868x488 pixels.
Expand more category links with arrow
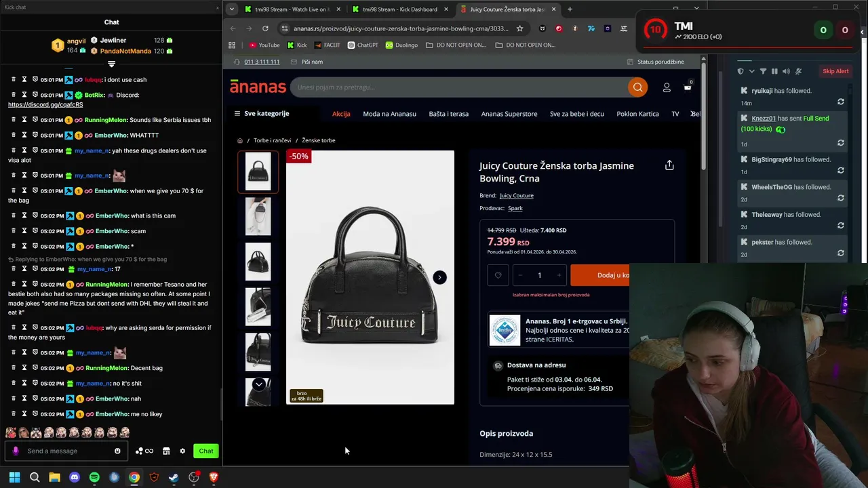pyautogui.click(x=692, y=114)
